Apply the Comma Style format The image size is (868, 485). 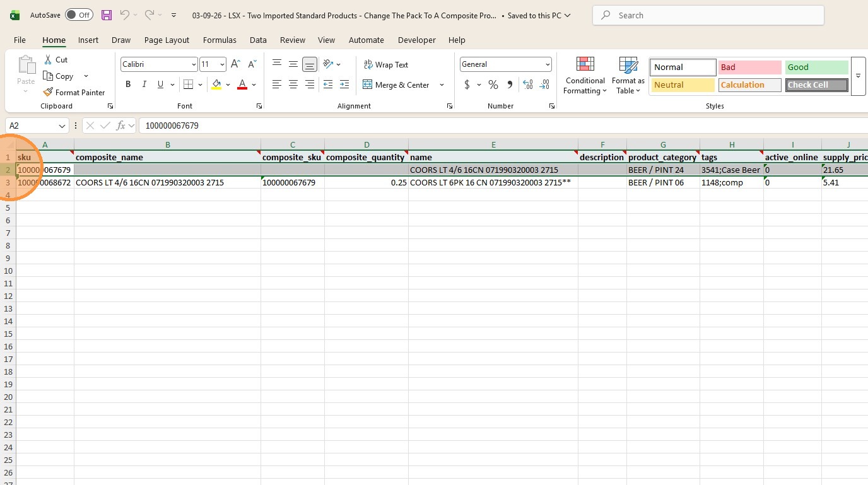510,85
